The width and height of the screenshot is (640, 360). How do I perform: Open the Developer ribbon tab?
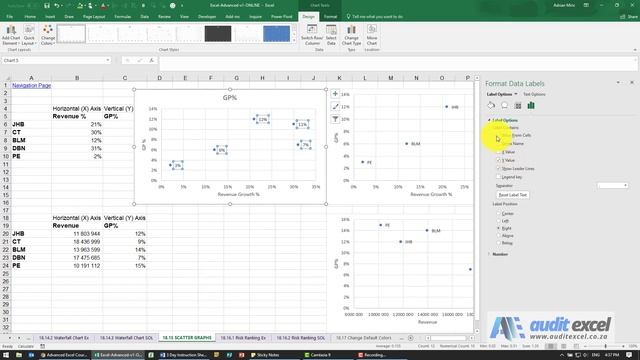tap(207, 17)
